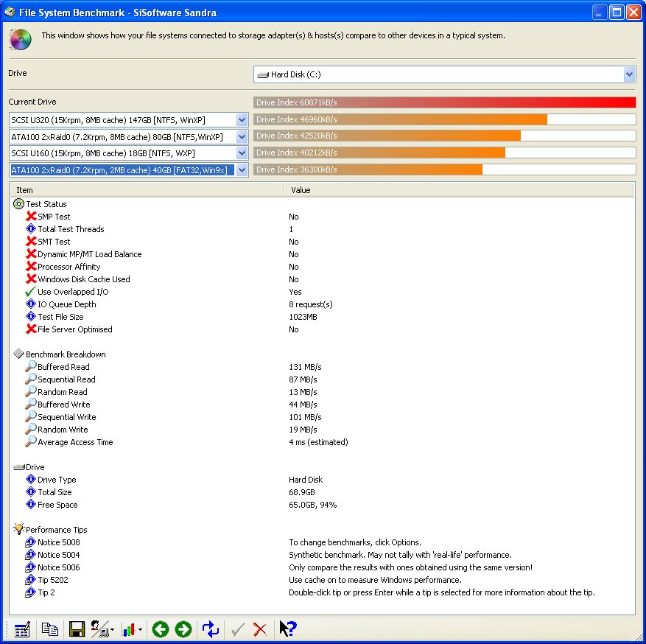This screenshot has width=646, height=644.
Task: Click the magnifier icon beside Buffered Read
Action: [x=30, y=366]
